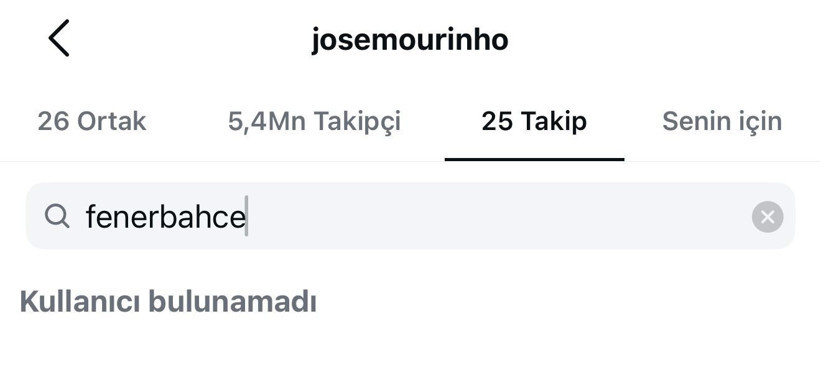Click empty area of the search bar
The width and height of the screenshot is (820, 372).
tap(497, 216)
